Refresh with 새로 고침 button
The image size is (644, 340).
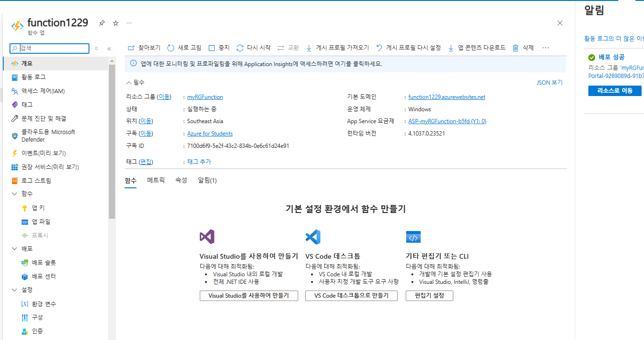pyautogui.click(x=184, y=48)
